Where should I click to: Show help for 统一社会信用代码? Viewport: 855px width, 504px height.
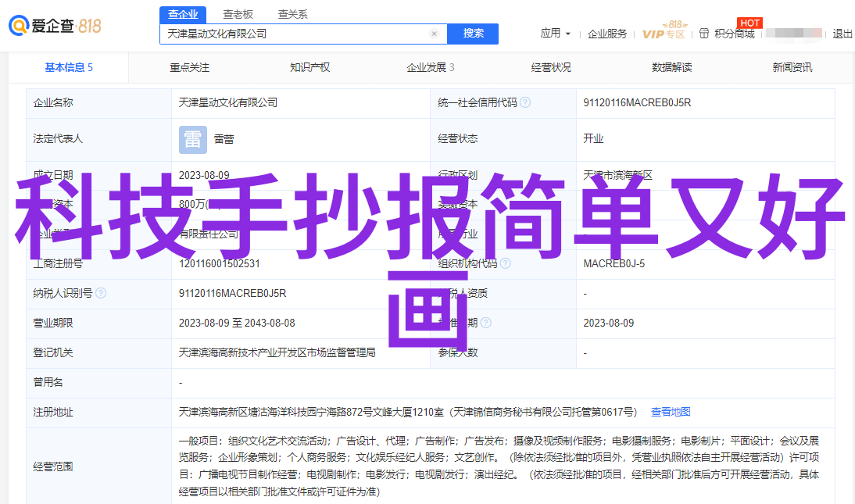[525, 102]
